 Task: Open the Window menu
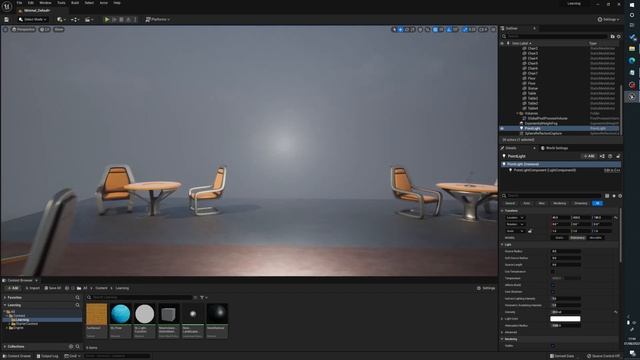pos(45,3)
